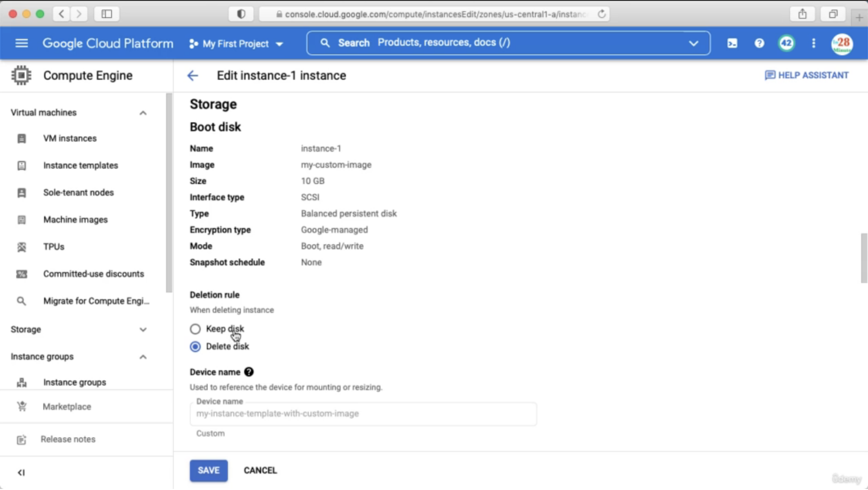This screenshot has width=868, height=490.
Task: Click the Sole-tenant nodes sidebar icon
Action: pyautogui.click(x=21, y=192)
